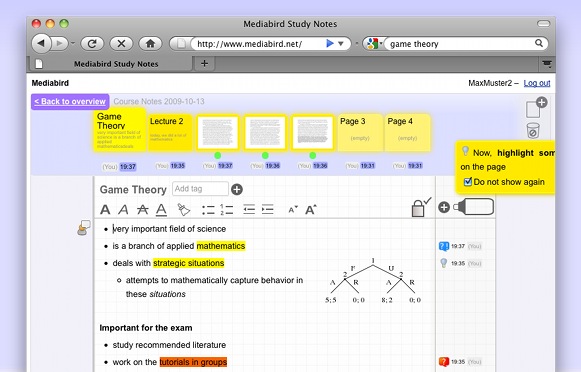Click the Add tag input field
The image size is (581, 372).
pyautogui.click(x=200, y=189)
